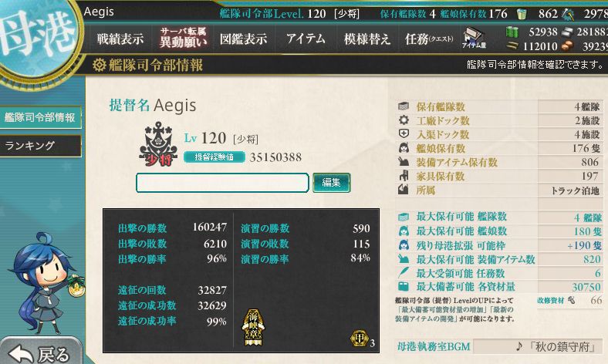Go back with the 戻る button

(41, 352)
